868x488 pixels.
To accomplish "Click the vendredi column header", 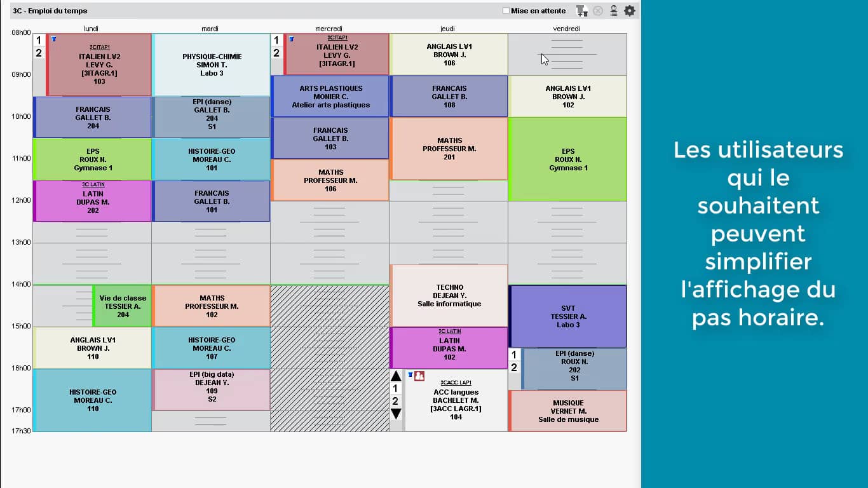I will tap(567, 29).
